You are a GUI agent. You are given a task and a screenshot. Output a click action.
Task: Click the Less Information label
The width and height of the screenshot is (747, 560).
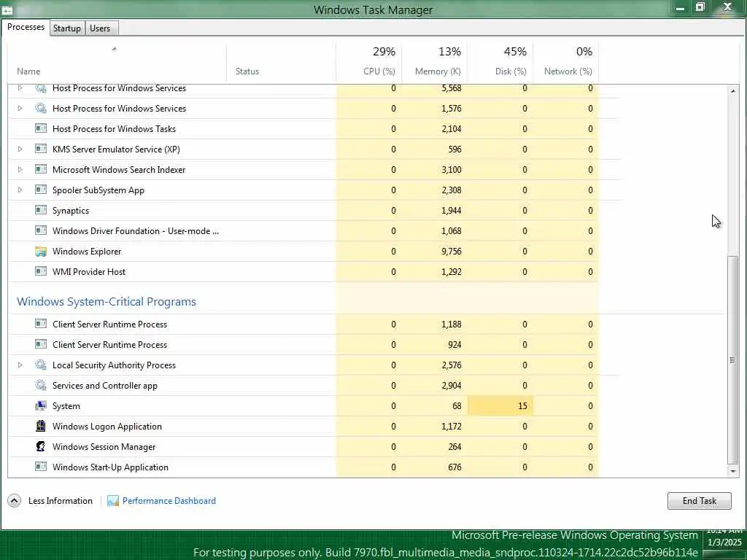coord(61,500)
